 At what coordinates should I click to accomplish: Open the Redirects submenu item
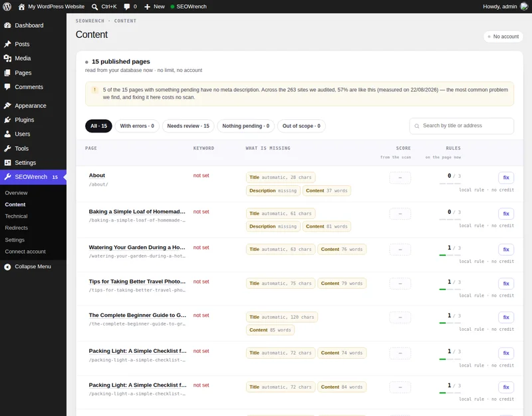coord(16,228)
